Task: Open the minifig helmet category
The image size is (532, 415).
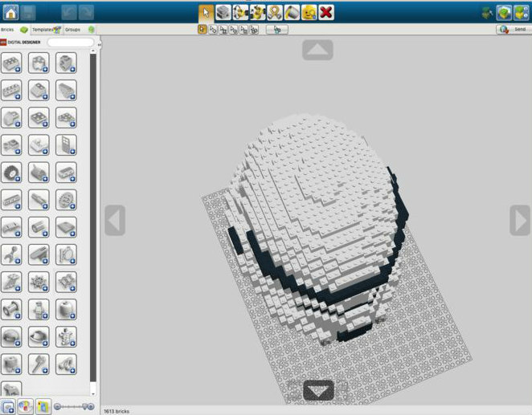Action: point(11,337)
